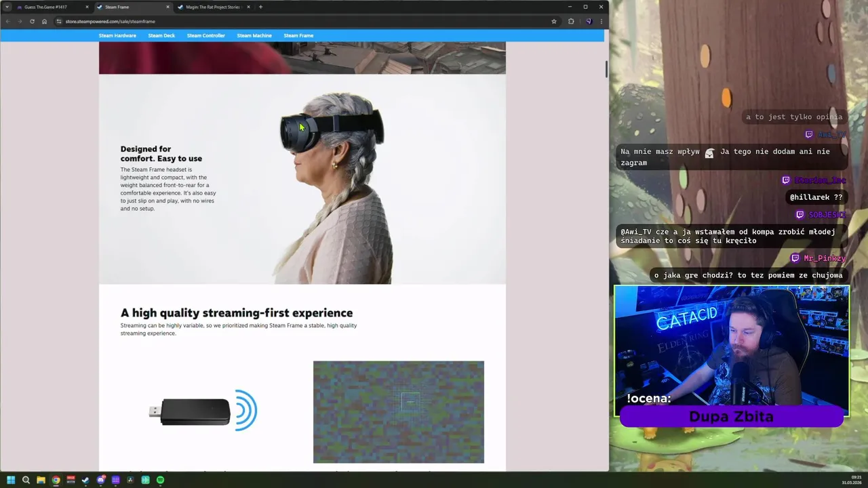868x488 pixels.
Task: Open the Steam Frame nav link
Action: point(298,35)
